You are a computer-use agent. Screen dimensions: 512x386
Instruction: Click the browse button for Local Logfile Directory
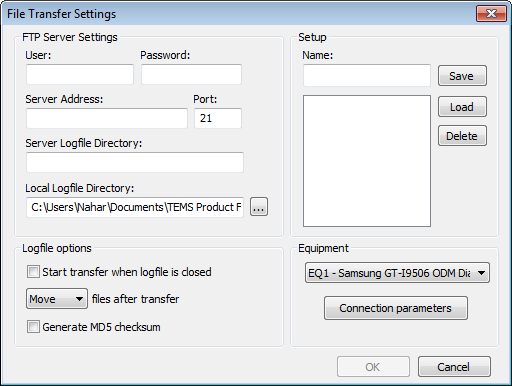coord(259,207)
